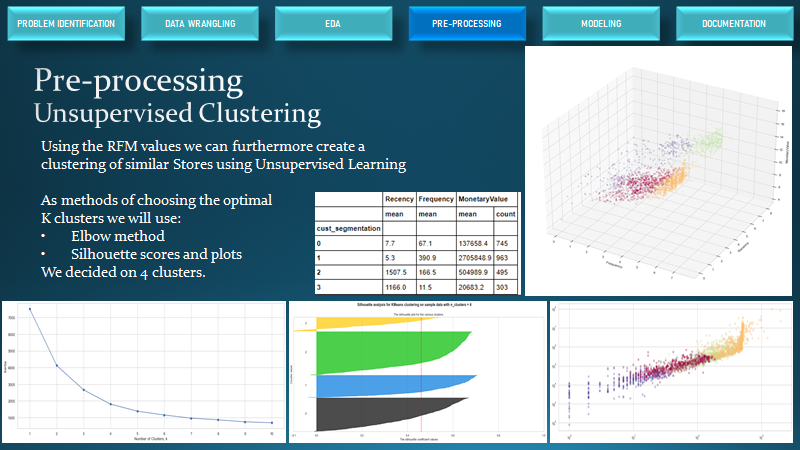Click the elbow chart point at k=1

point(30,309)
